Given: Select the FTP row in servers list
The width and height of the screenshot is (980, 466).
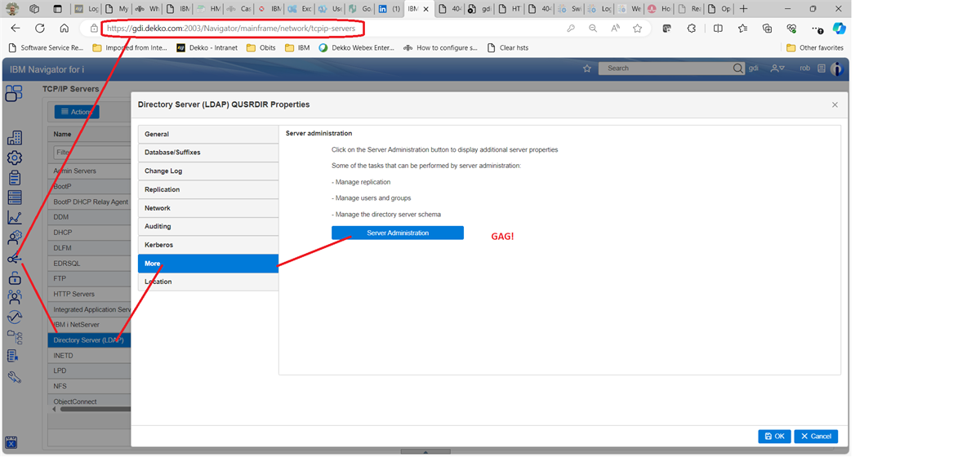Looking at the screenshot, I should coord(89,278).
